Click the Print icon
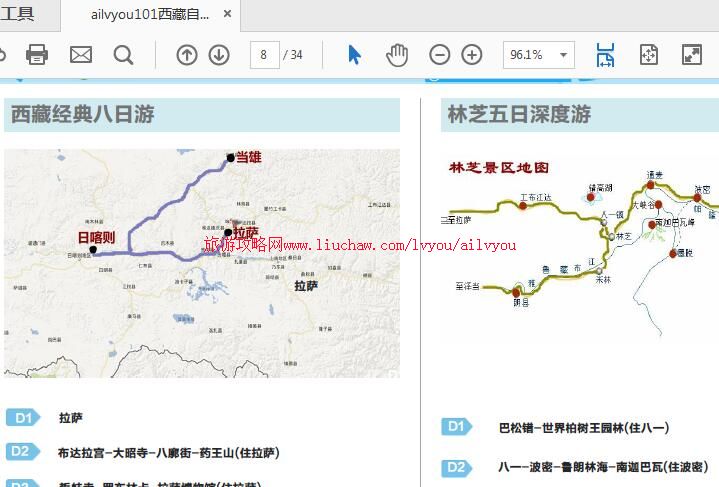The width and height of the screenshot is (719, 487). (x=37, y=55)
